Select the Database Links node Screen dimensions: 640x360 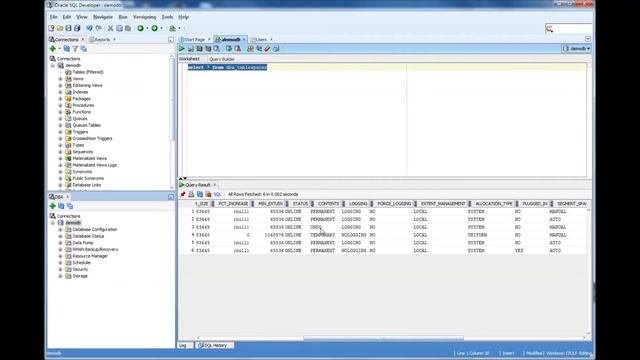coord(87,185)
